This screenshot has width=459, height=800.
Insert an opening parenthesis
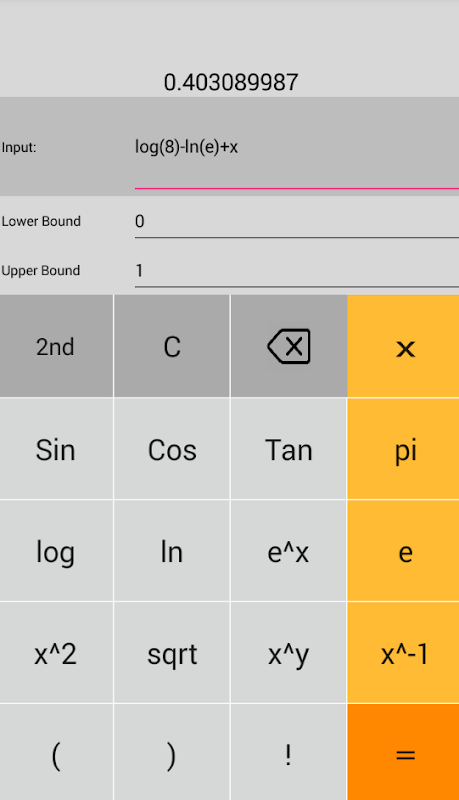click(x=56, y=753)
